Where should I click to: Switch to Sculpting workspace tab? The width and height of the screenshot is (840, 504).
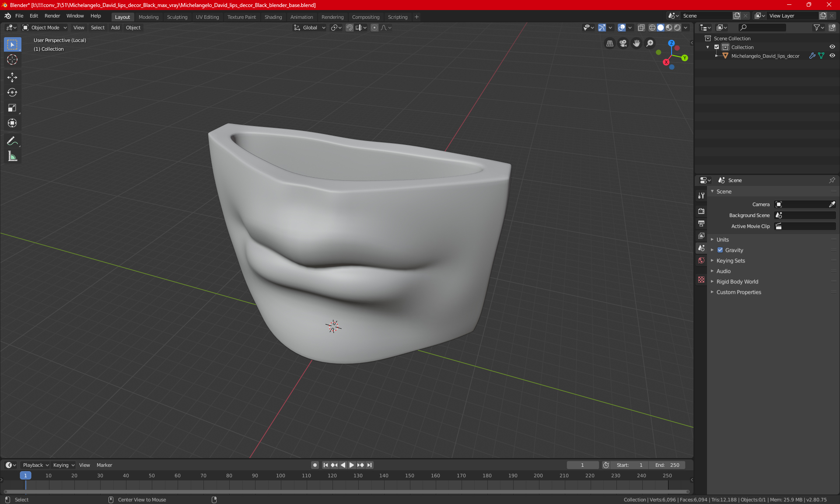177,17
